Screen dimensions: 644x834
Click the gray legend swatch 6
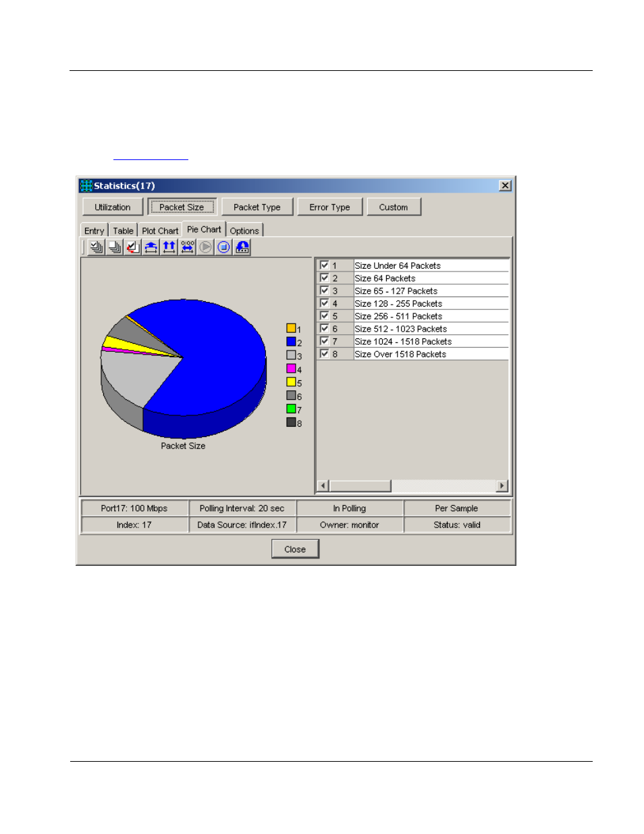pyautogui.click(x=291, y=396)
